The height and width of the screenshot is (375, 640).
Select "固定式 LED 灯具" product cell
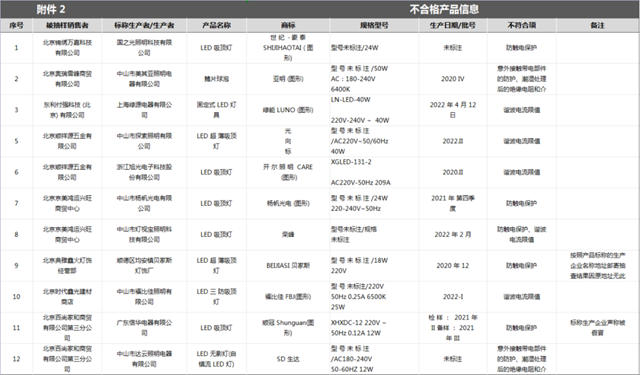pyautogui.click(x=216, y=110)
